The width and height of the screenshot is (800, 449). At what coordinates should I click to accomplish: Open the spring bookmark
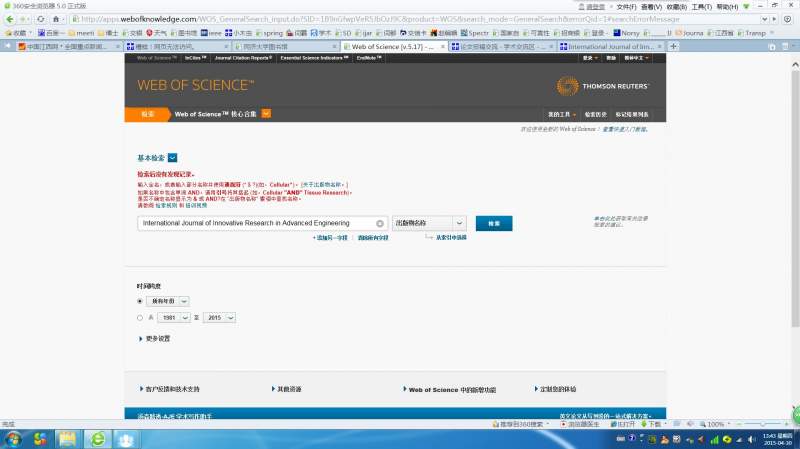(269, 33)
